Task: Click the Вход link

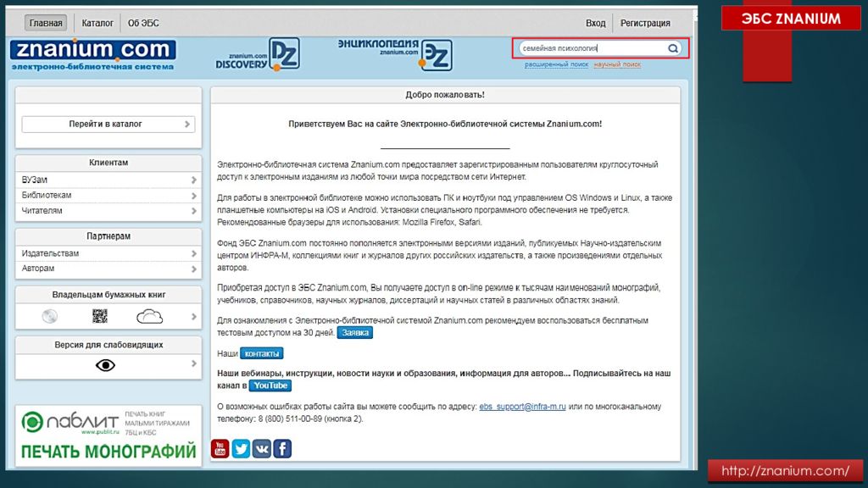Action: pos(596,23)
